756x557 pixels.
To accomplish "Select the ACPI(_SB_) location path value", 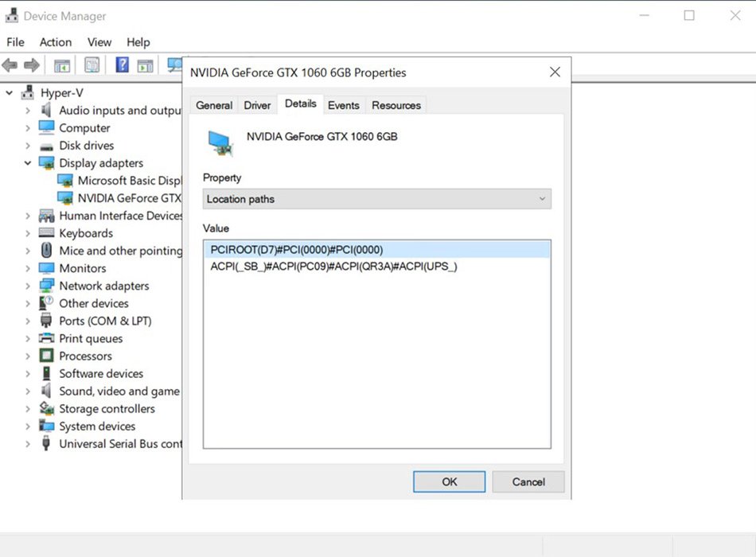I will pos(333,267).
